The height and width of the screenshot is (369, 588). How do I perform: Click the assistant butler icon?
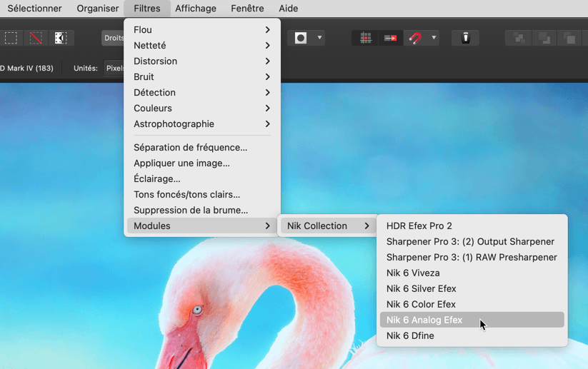point(465,38)
